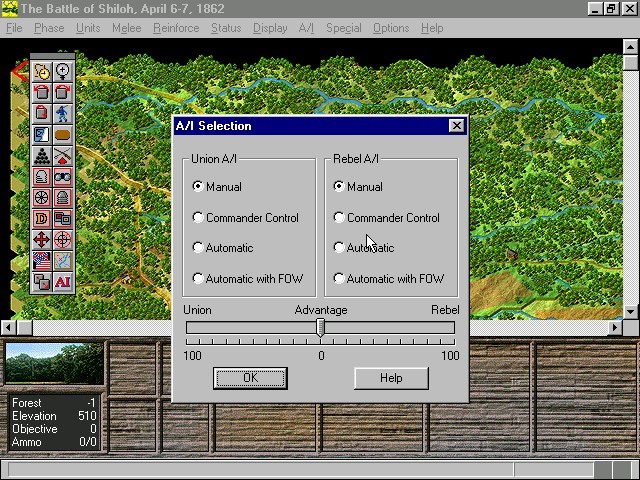Click the Elevation 510 text in info panel

(54, 416)
